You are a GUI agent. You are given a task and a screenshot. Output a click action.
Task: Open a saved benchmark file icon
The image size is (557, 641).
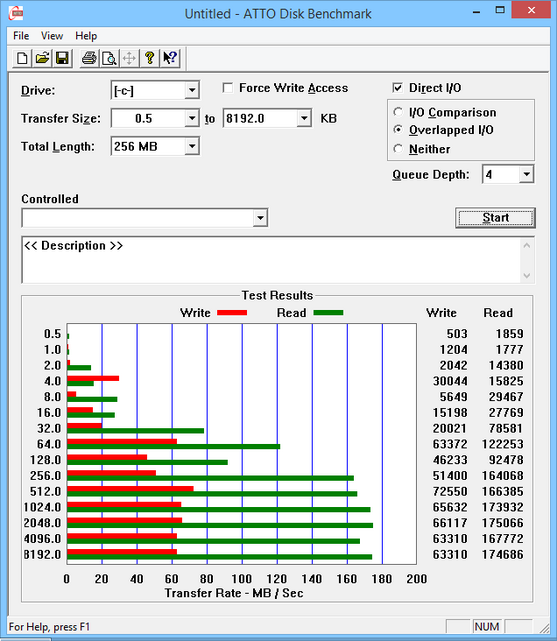[42, 58]
